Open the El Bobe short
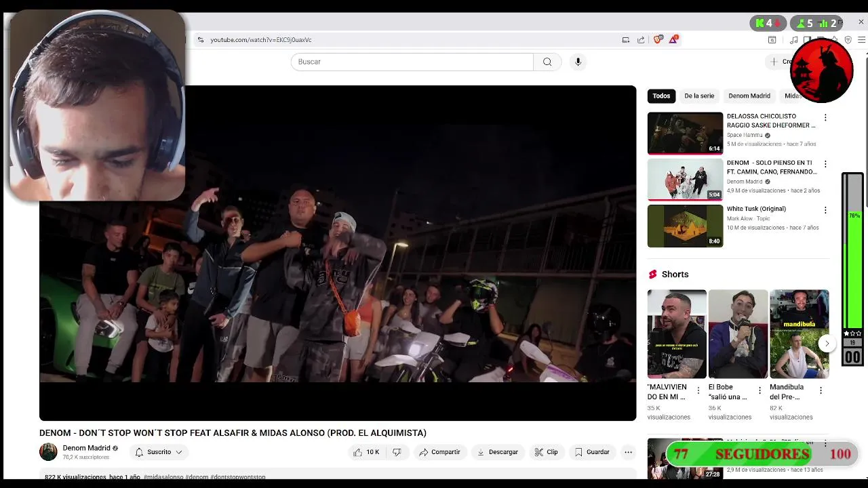This screenshot has width=868, height=488. pos(738,334)
